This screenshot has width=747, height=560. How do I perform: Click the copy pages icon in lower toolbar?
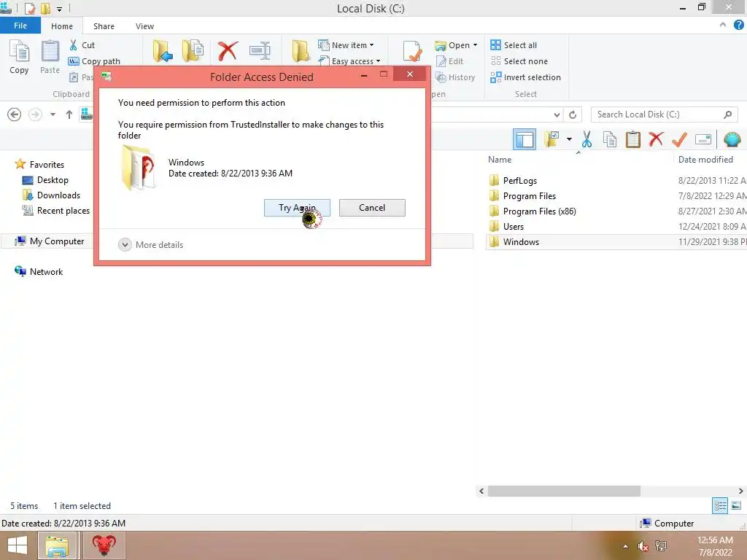tap(610, 139)
